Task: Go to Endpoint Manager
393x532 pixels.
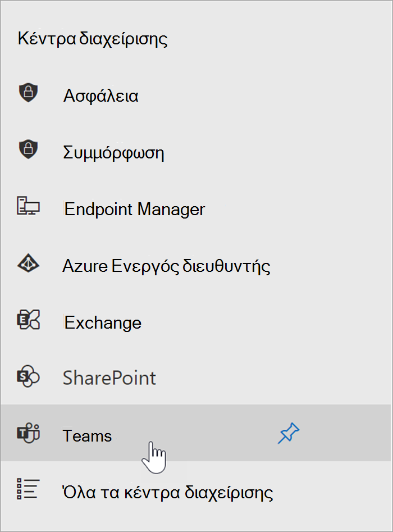Action: (135, 209)
